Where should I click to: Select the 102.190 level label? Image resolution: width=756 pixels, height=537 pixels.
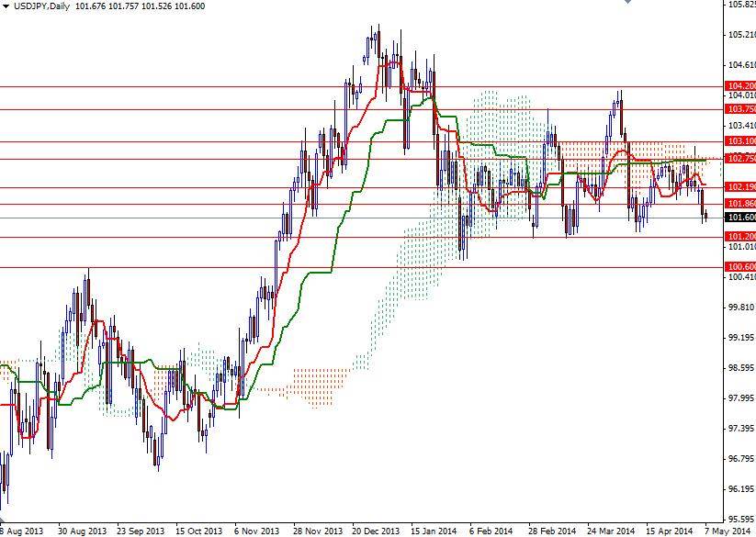tap(740, 189)
